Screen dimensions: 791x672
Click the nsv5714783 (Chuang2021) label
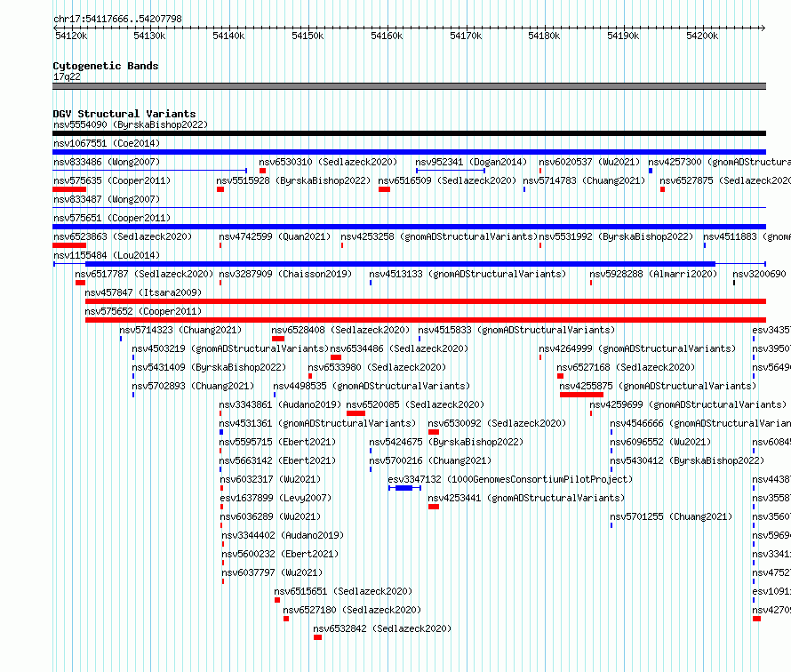point(584,180)
